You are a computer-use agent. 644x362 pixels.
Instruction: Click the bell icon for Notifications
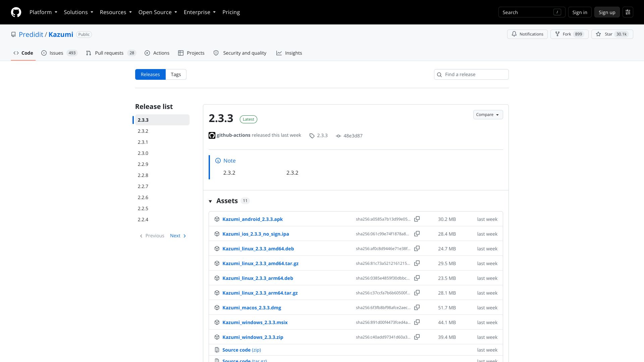514,34
